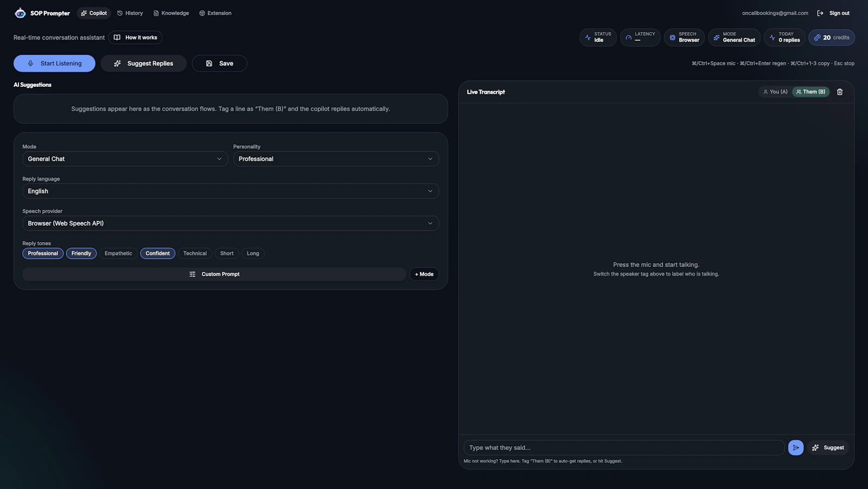The height and width of the screenshot is (489, 868).
Task: Expand the Reply language dropdown English
Action: coord(231,191)
